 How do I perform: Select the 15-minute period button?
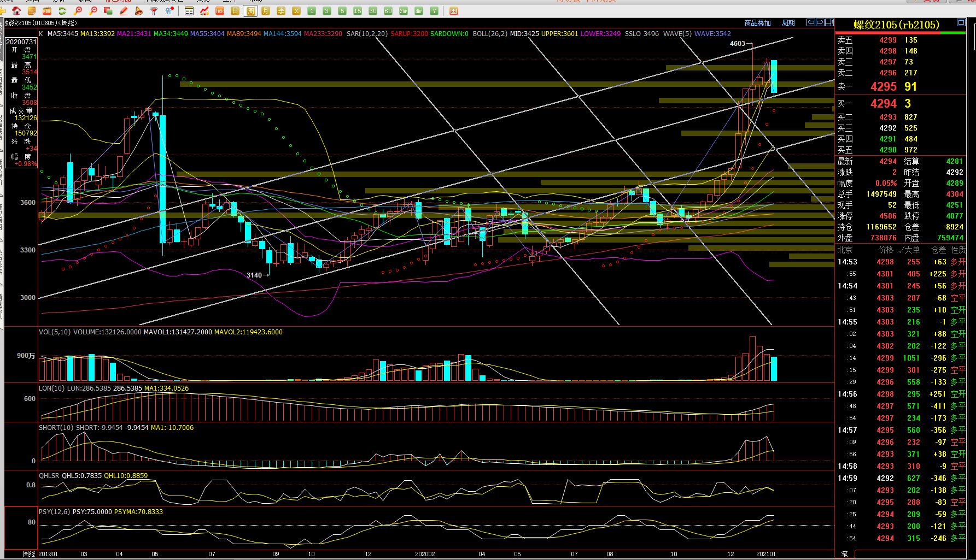click(x=358, y=11)
